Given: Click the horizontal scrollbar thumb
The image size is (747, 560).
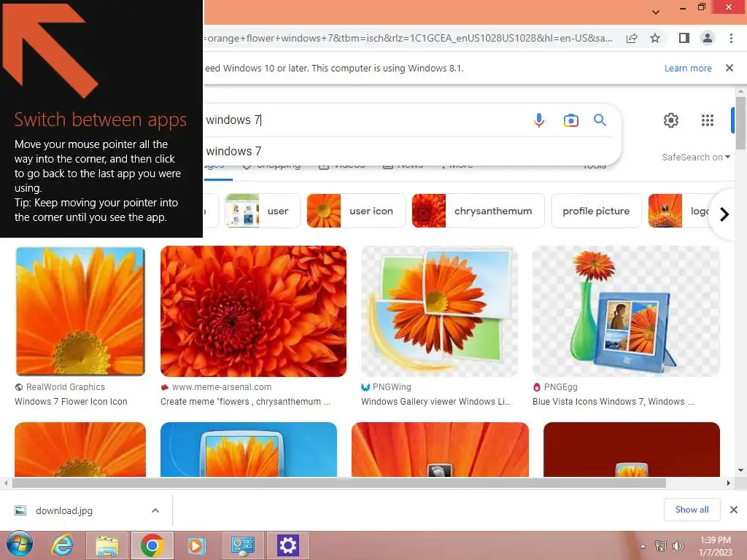Looking at the screenshot, I should (x=339, y=483).
